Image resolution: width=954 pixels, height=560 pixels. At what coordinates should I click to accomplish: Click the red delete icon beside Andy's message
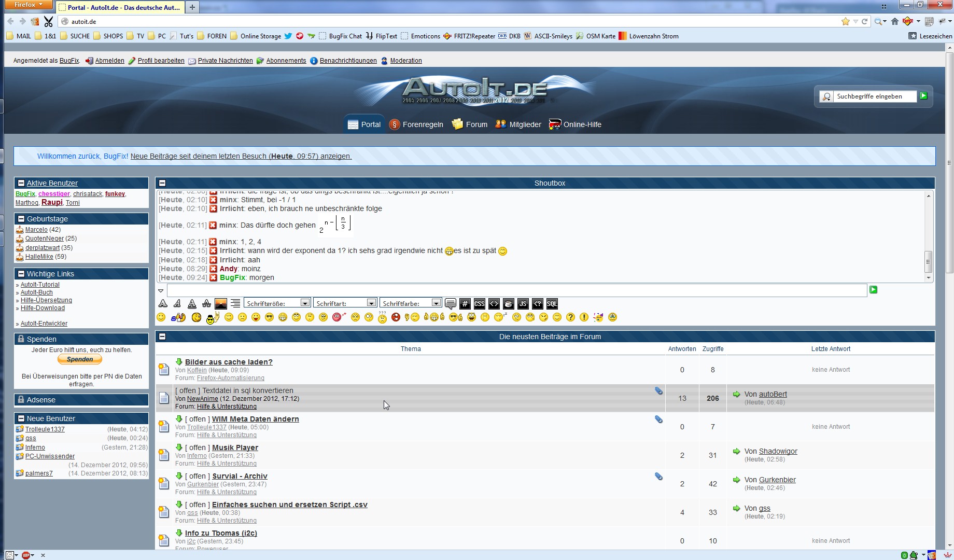[x=213, y=269]
